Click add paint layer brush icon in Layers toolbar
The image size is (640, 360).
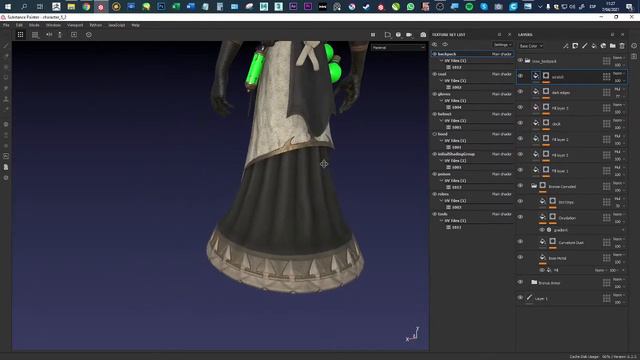click(x=584, y=46)
